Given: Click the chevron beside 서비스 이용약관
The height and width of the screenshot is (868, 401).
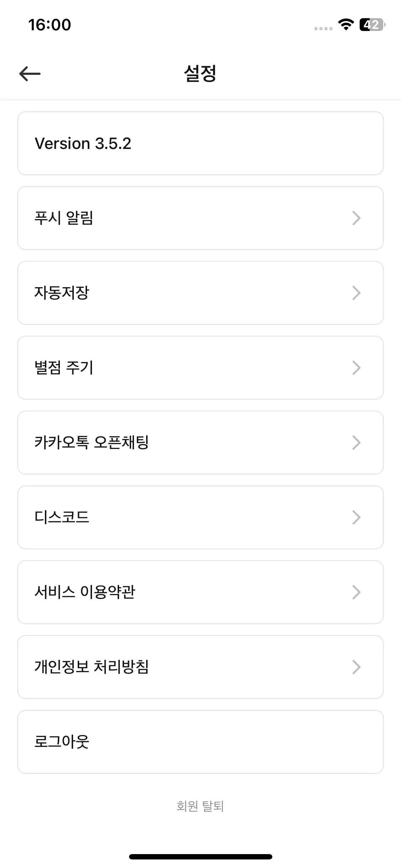Looking at the screenshot, I should point(356,592).
